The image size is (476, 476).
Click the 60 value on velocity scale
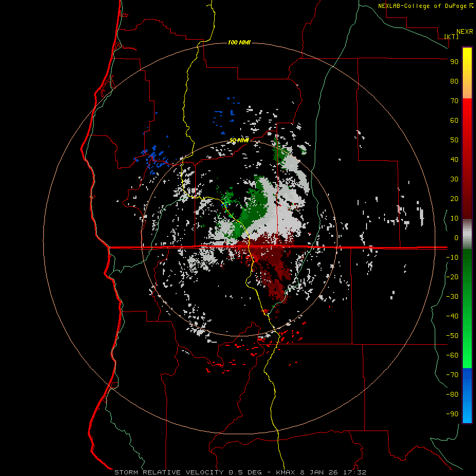454,121
